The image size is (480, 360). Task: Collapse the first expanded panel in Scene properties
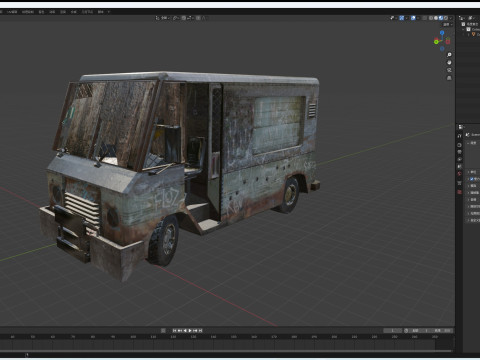(468, 143)
